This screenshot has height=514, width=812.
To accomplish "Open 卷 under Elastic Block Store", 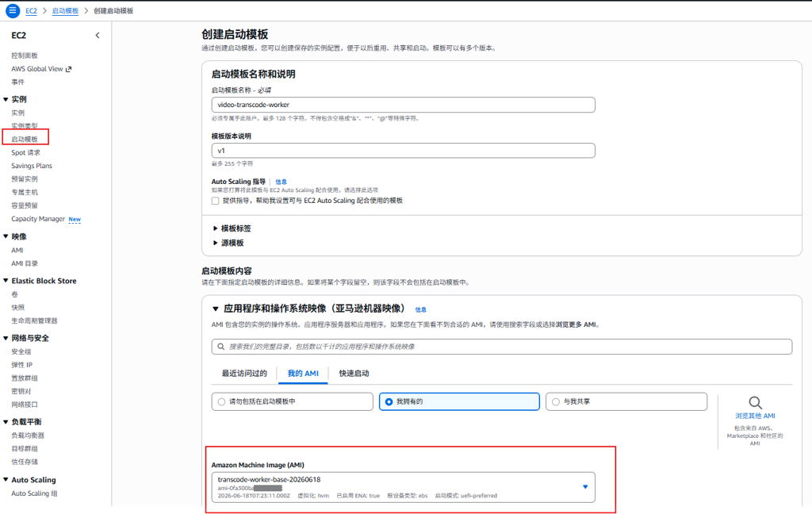I will (14, 294).
